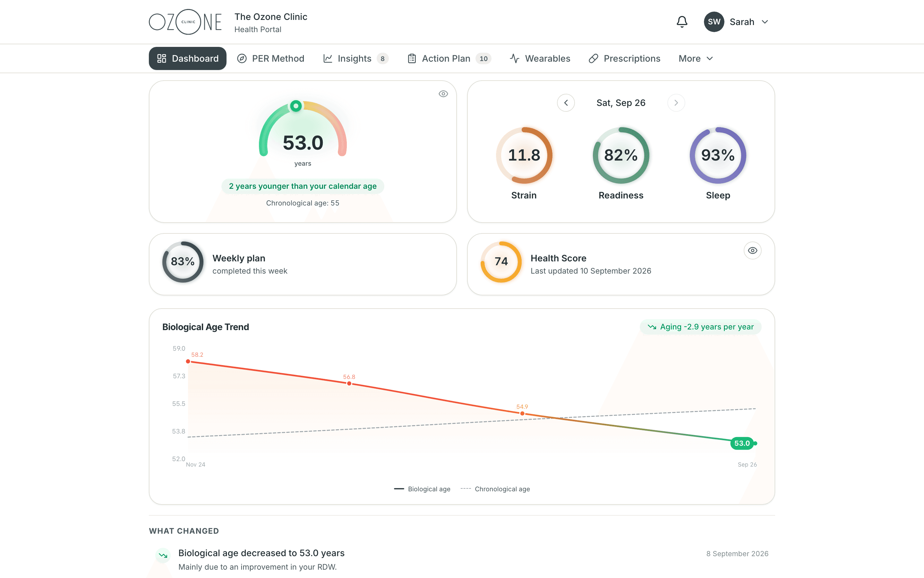Select the 54.9 data point on trend chart
The width and height of the screenshot is (924, 578).
pos(522,413)
